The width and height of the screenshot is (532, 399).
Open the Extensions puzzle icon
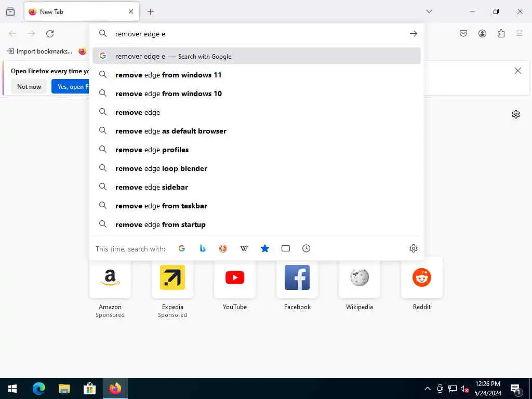(501, 33)
